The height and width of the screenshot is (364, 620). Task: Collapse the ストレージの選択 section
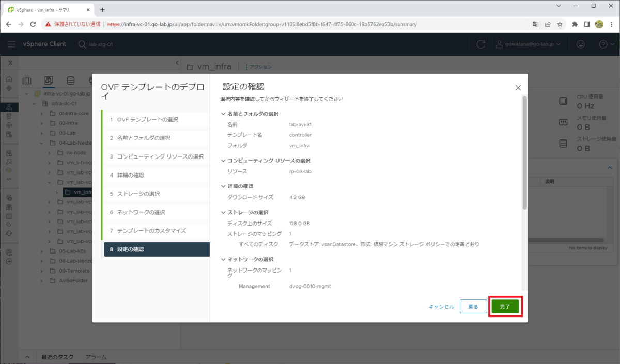pyautogui.click(x=223, y=213)
